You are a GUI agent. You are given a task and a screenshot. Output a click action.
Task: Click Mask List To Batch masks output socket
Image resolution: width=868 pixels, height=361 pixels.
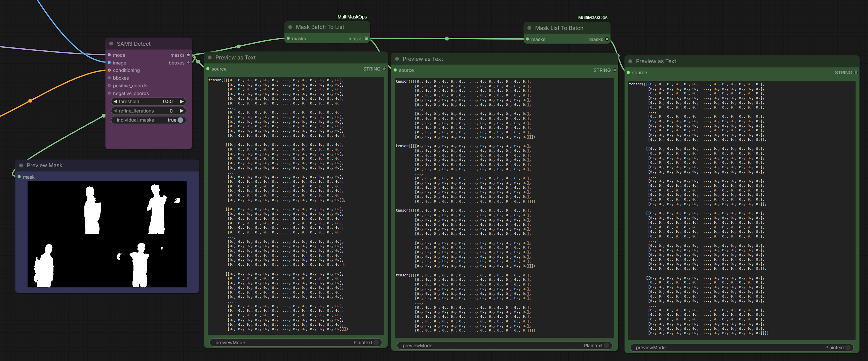(x=607, y=39)
